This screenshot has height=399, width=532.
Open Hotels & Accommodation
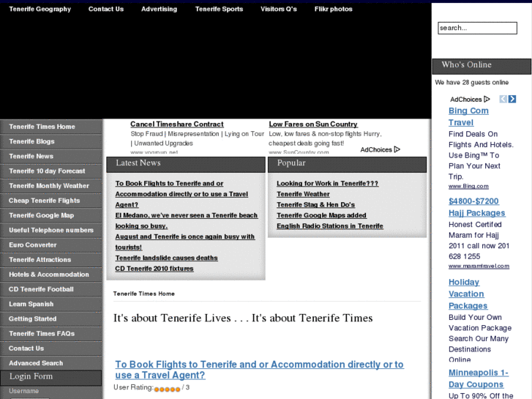click(x=51, y=275)
